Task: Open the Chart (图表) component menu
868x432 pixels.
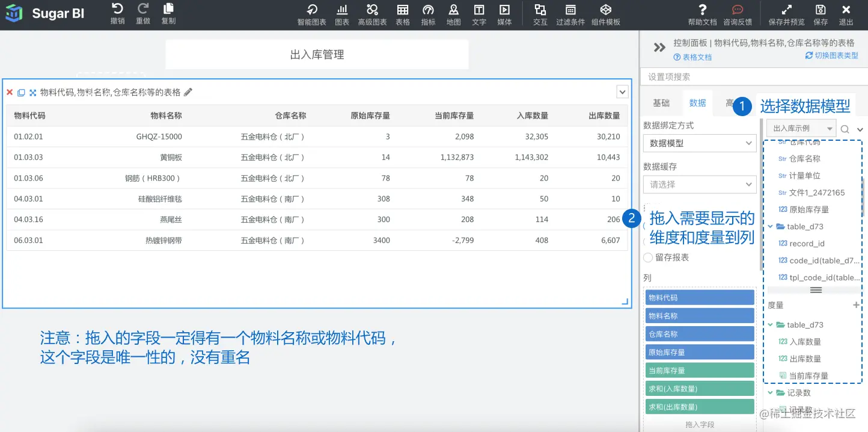Action: point(342,15)
